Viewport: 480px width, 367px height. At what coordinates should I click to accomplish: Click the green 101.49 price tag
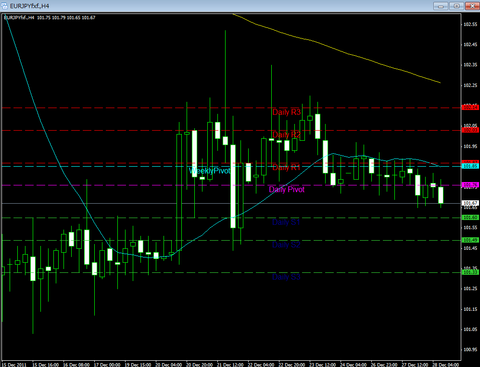click(470, 240)
